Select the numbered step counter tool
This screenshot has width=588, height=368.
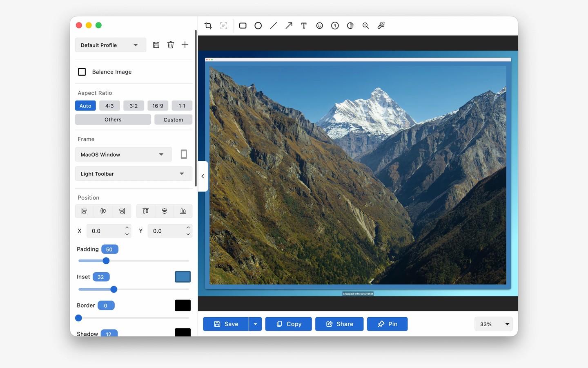(x=335, y=25)
